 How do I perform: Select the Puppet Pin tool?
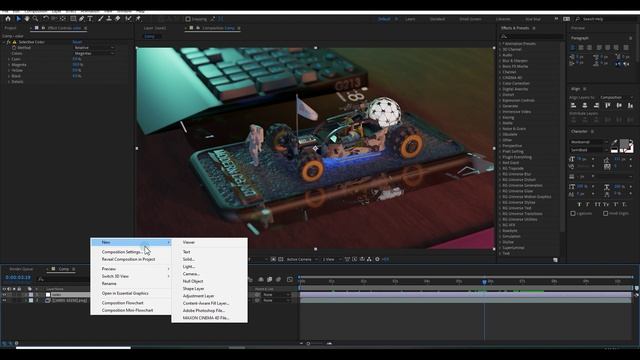[138, 19]
